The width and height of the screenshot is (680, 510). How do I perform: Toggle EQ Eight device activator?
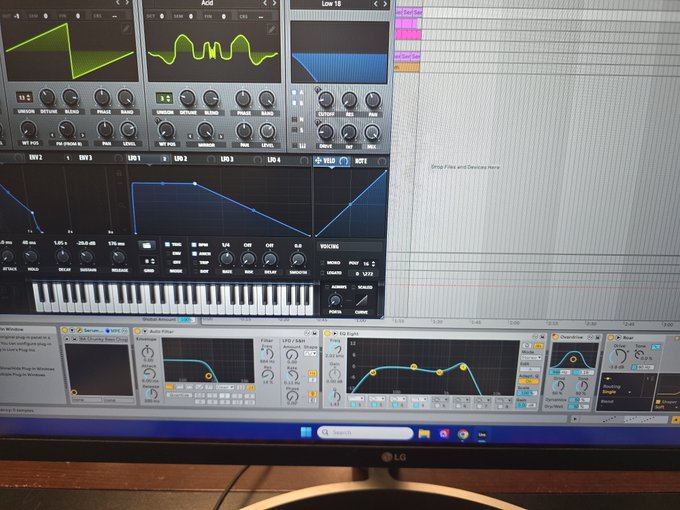point(328,333)
